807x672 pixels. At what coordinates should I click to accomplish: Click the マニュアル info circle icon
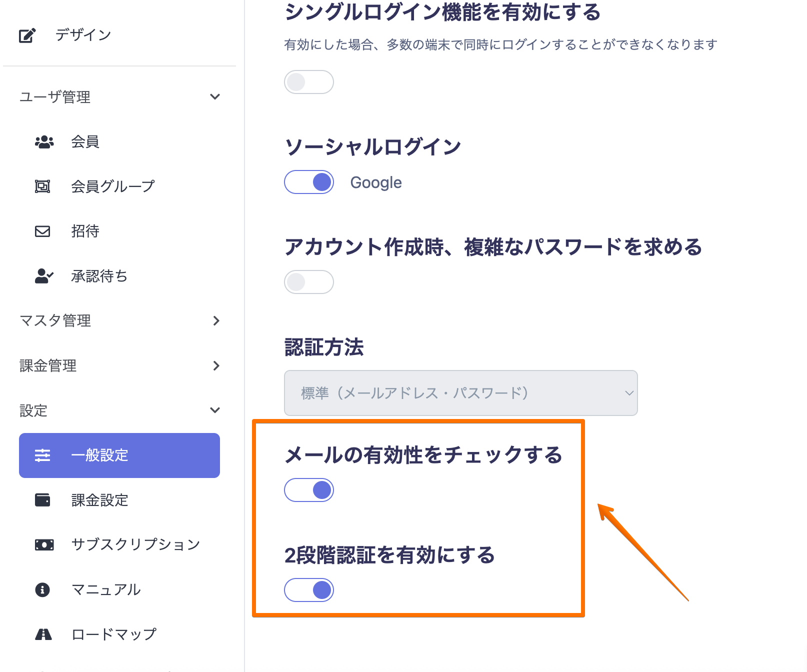[x=42, y=589]
